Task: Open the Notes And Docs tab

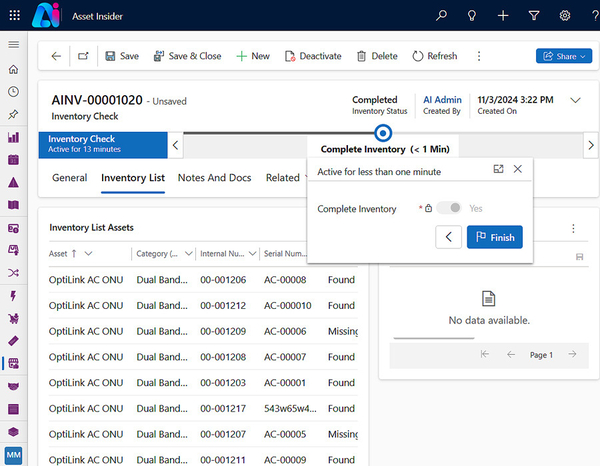Action: [x=214, y=178]
